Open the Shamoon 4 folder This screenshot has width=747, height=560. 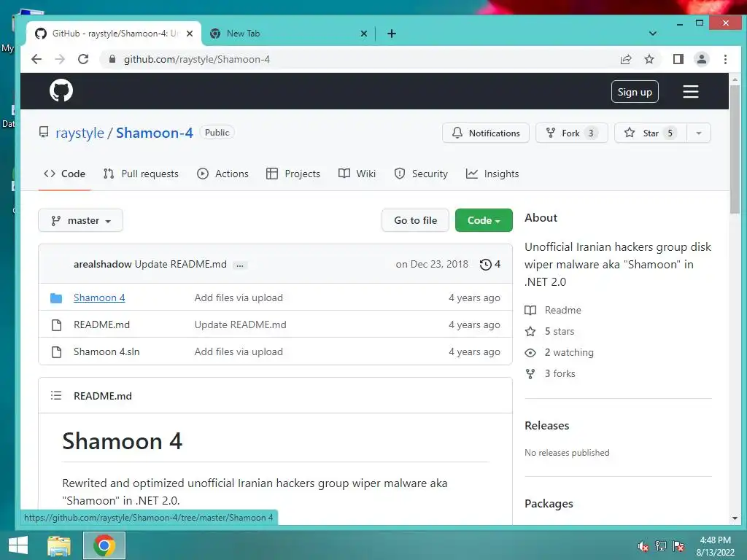coord(99,297)
